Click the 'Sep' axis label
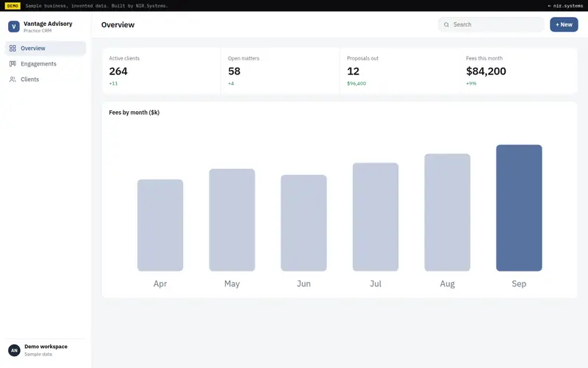 point(519,284)
